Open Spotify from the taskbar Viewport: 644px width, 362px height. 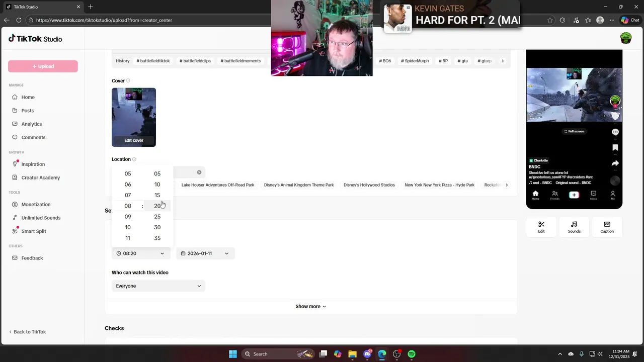412,354
